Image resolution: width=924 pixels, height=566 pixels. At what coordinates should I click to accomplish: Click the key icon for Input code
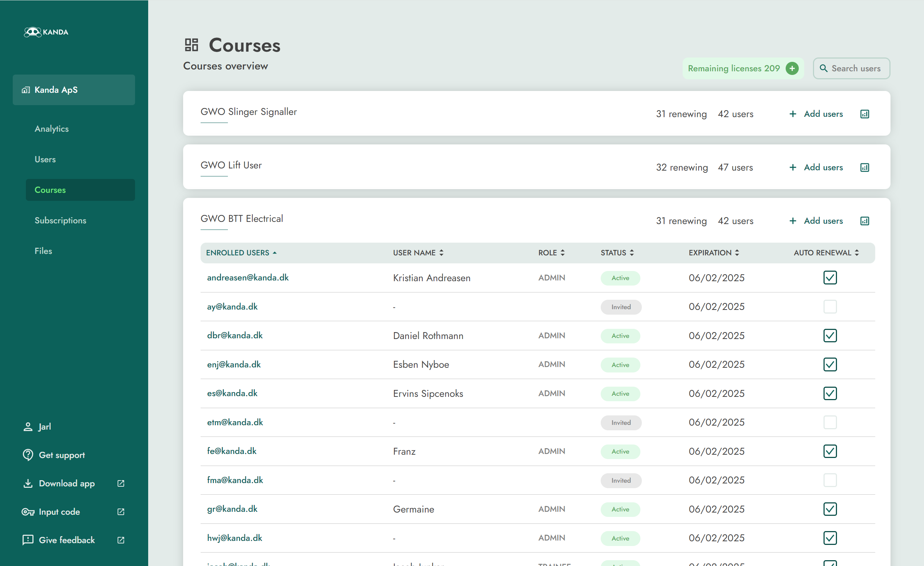click(x=28, y=512)
